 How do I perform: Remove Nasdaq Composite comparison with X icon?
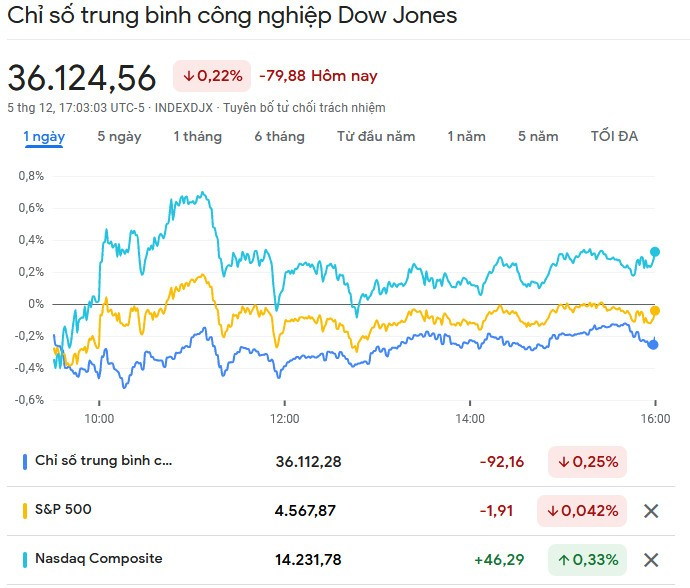pyautogui.click(x=651, y=560)
